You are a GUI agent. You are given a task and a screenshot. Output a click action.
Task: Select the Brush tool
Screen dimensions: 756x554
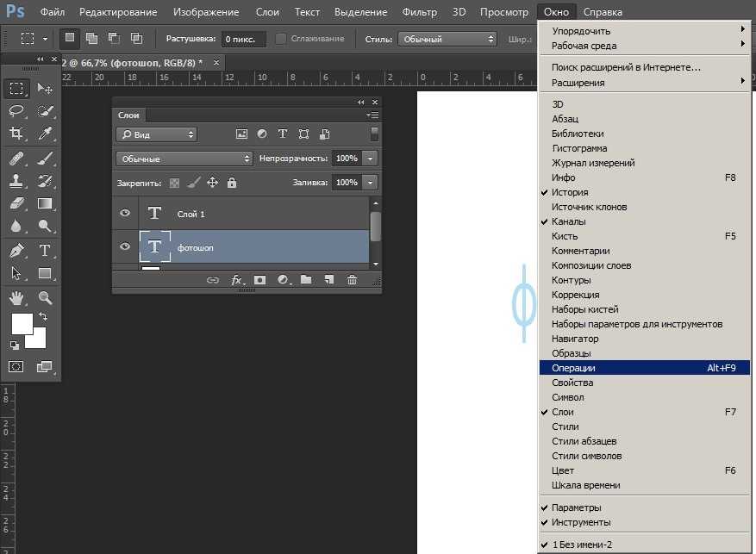(46, 158)
